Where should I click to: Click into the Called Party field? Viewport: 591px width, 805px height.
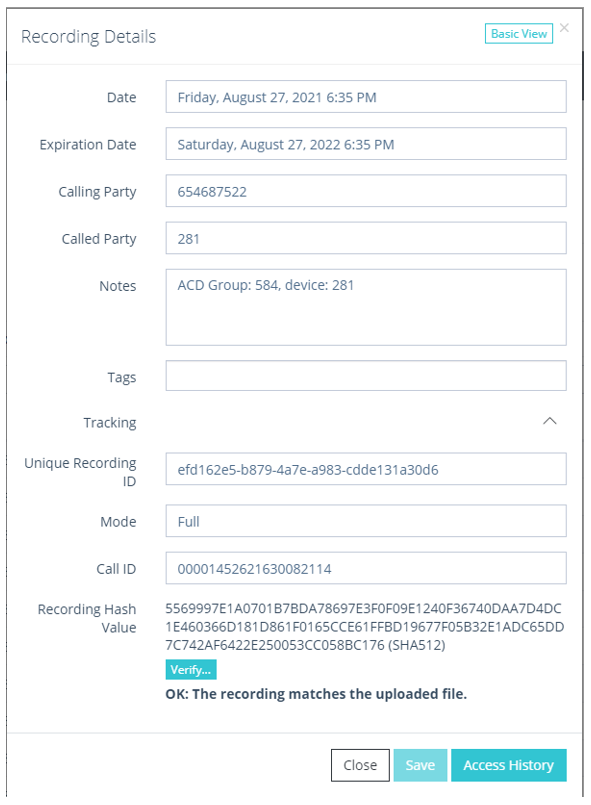[366, 238]
